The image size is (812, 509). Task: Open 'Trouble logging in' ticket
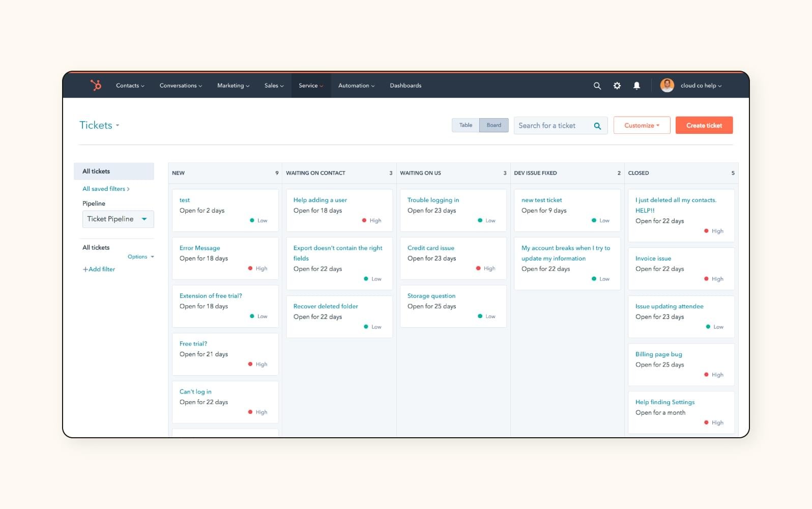[433, 200]
